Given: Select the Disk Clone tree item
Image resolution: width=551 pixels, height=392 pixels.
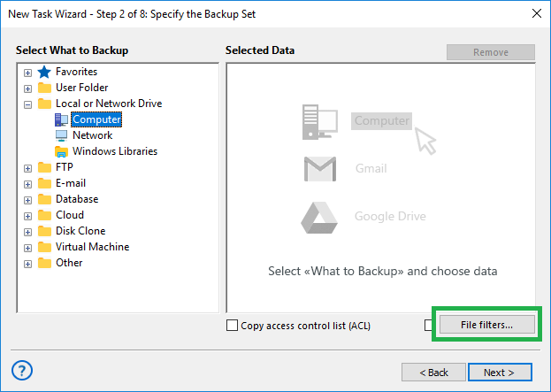Looking at the screenshot, I should pyautogui.click(x=80, y=231).
